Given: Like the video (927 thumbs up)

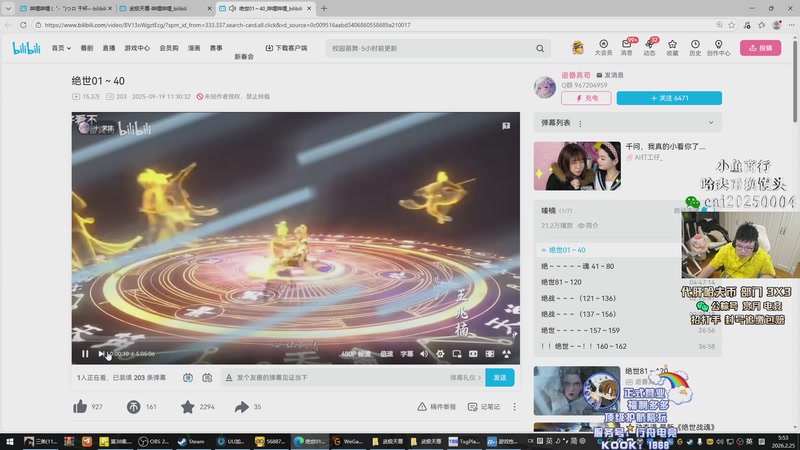Looking at the screenshot, I should click(x=80, y=407).
